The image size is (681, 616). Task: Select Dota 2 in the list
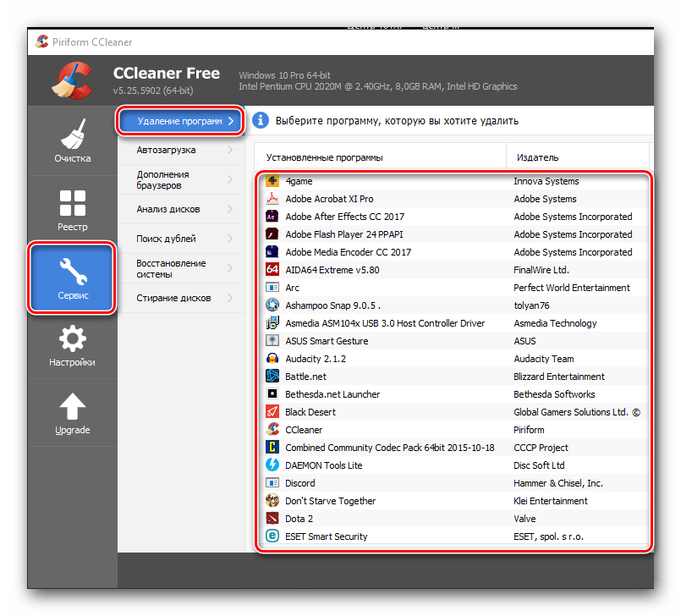click(x=299, y=519)
